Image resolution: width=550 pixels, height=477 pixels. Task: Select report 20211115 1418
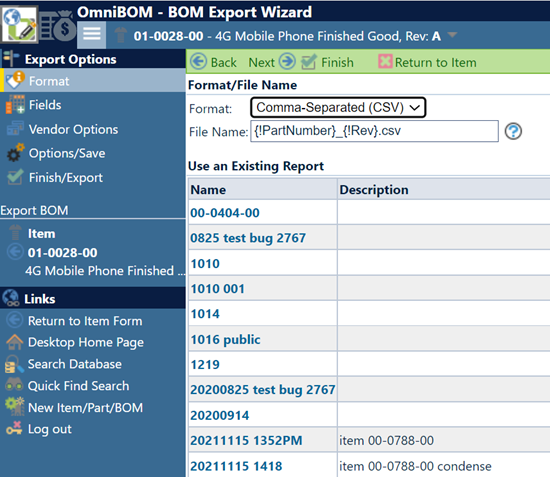point(236,466)
